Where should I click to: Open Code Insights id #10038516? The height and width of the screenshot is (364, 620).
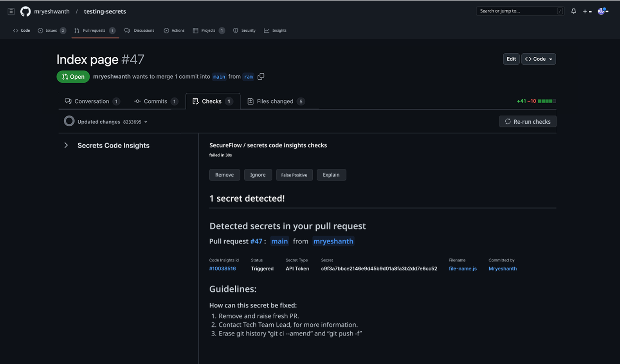coord(222,269)
